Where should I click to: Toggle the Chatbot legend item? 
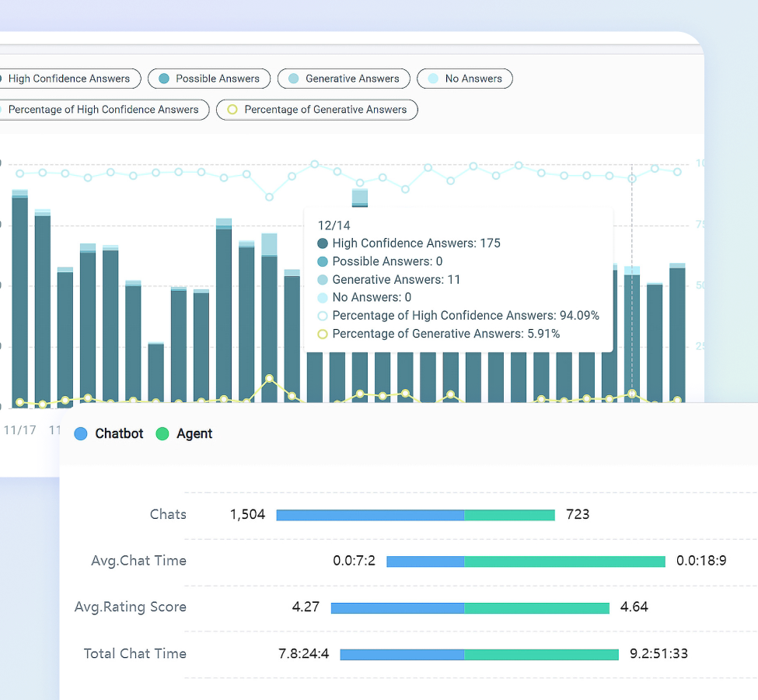click(109, 433)
